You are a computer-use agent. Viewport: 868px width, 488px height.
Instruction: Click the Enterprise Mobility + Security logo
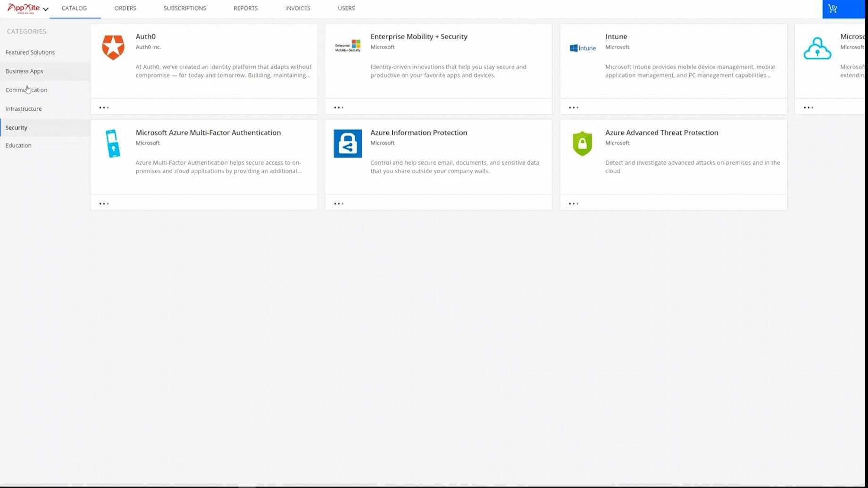tap(348, 46)
